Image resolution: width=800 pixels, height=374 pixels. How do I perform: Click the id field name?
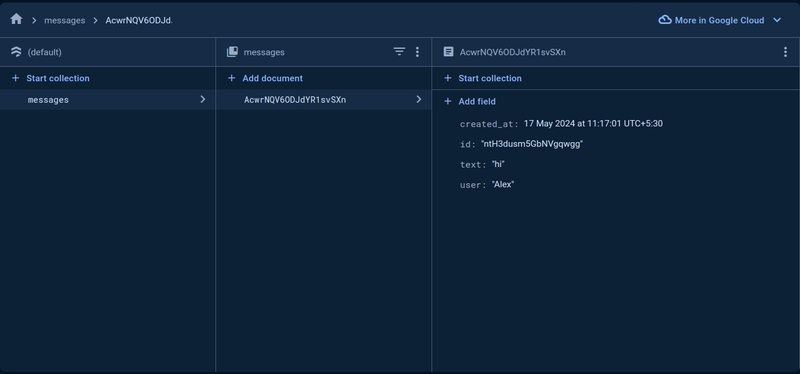[467, 144]
